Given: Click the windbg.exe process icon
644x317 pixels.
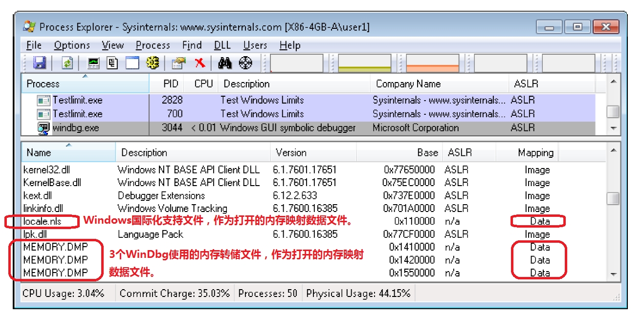Looking at the screenshot, I should 44,128.
